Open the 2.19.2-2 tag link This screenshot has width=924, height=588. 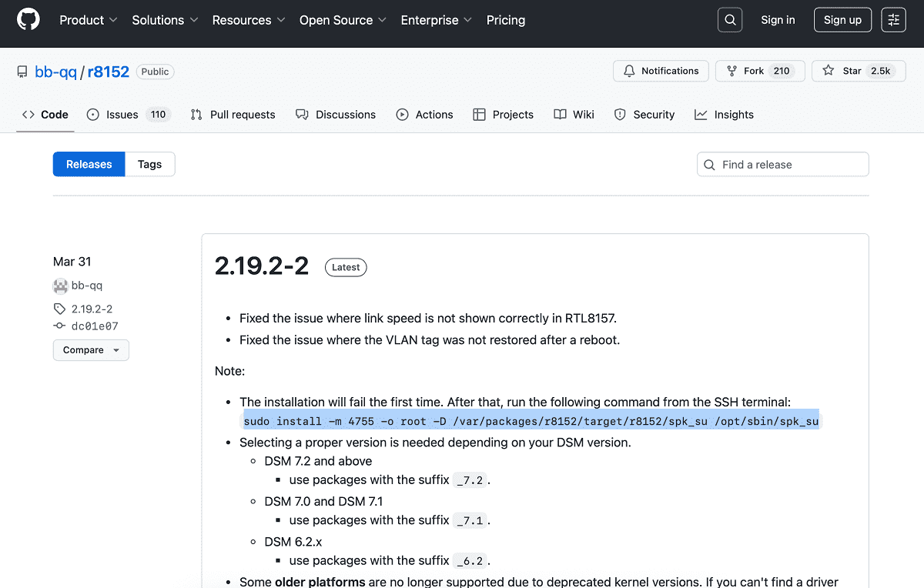tap(92, 309)
